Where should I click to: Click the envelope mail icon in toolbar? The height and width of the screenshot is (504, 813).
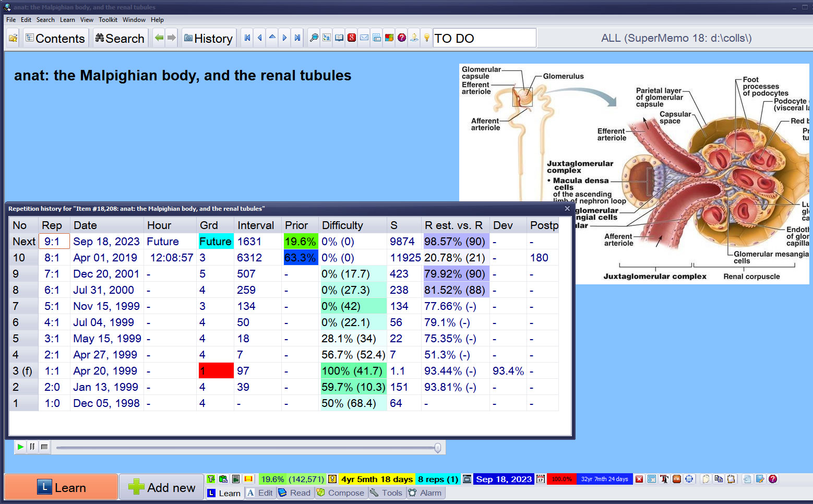(x=364, y=38)
